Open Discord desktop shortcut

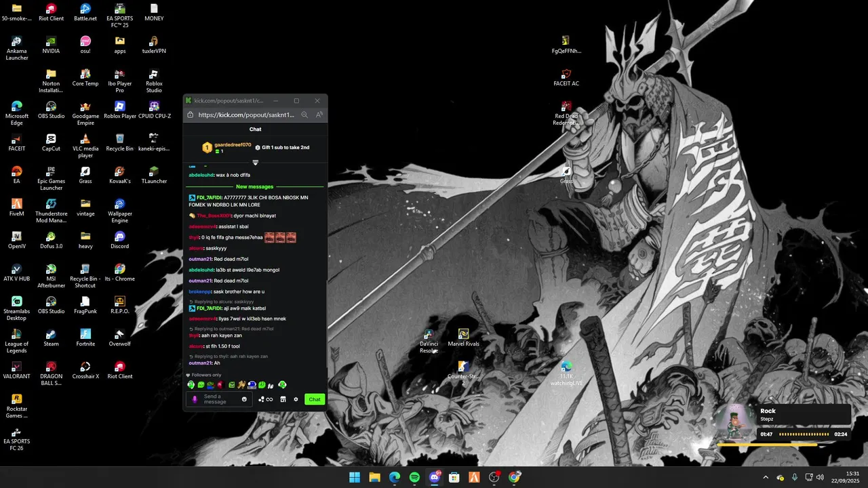[120, 240]
